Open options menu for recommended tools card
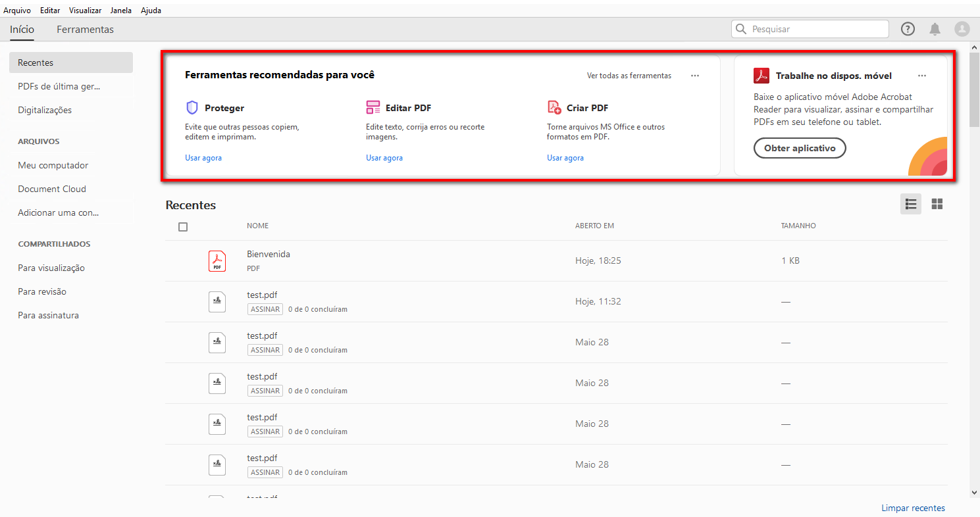The height and width of the screenshot is (517, 980). coord(695,76)
